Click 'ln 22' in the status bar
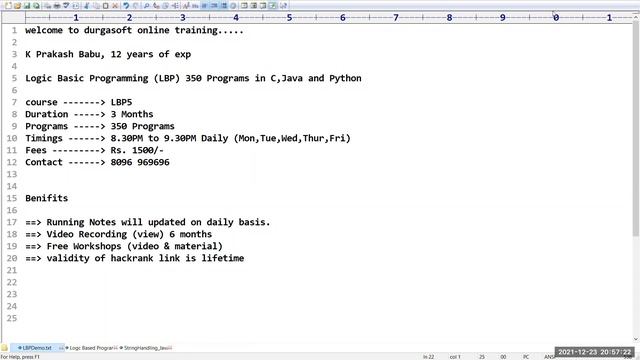The width and height of the screenshot is (640, 360). pyautogui.click(x=429, y=357)
